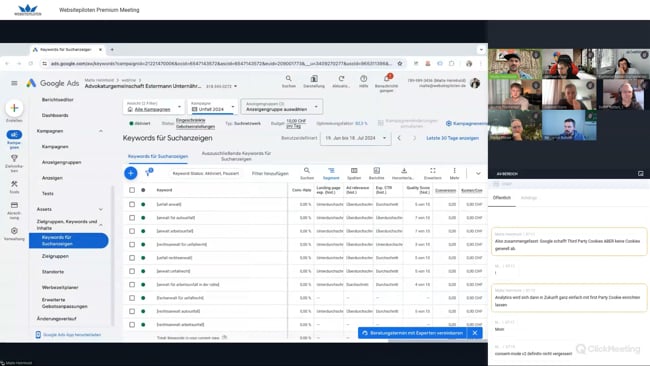Viewport: 650px width, 366px height.
Task: Click the Aktualisieren refresh icon
Action: (x=341, y=79)
